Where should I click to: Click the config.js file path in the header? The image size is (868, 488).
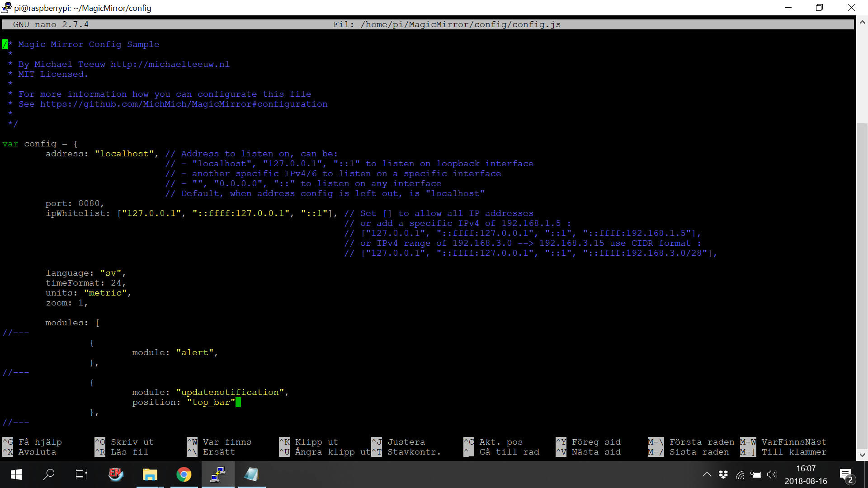point(460,24)
